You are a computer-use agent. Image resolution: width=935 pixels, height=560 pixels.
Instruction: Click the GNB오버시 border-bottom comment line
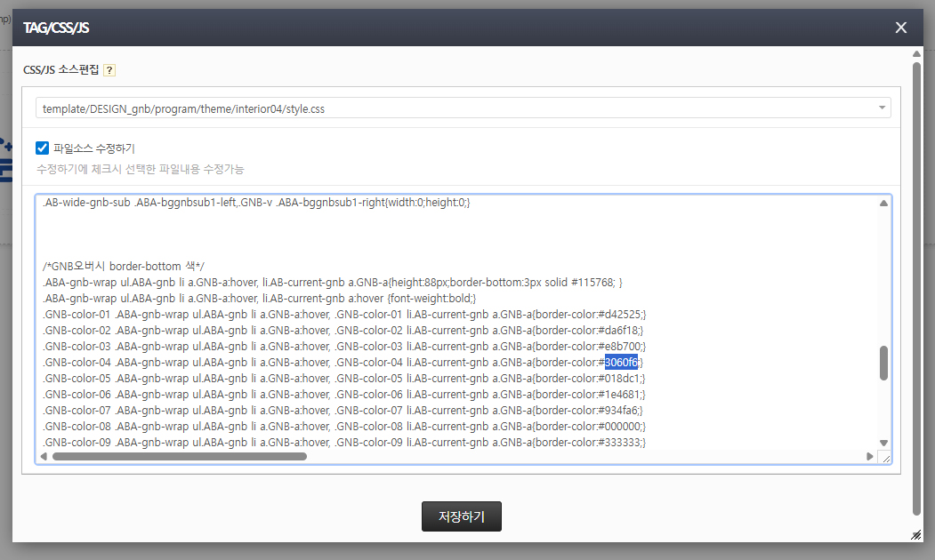pos(124,266)
